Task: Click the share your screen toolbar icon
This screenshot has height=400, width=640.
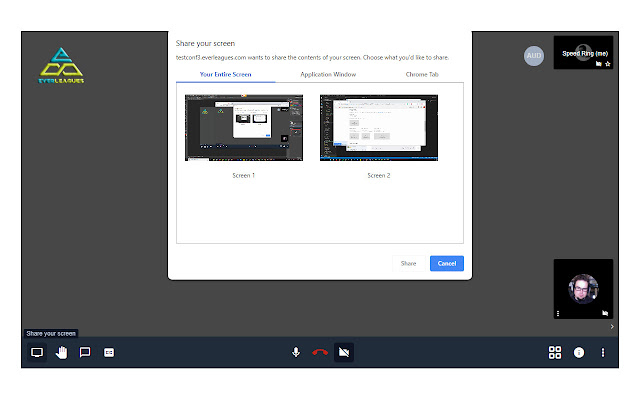Action: tap(37, 352)
